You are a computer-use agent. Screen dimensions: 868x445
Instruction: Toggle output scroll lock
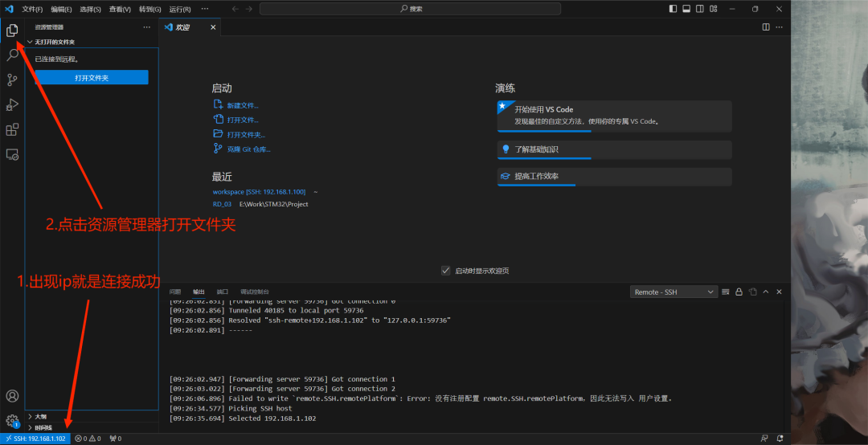tap(739, 292)
